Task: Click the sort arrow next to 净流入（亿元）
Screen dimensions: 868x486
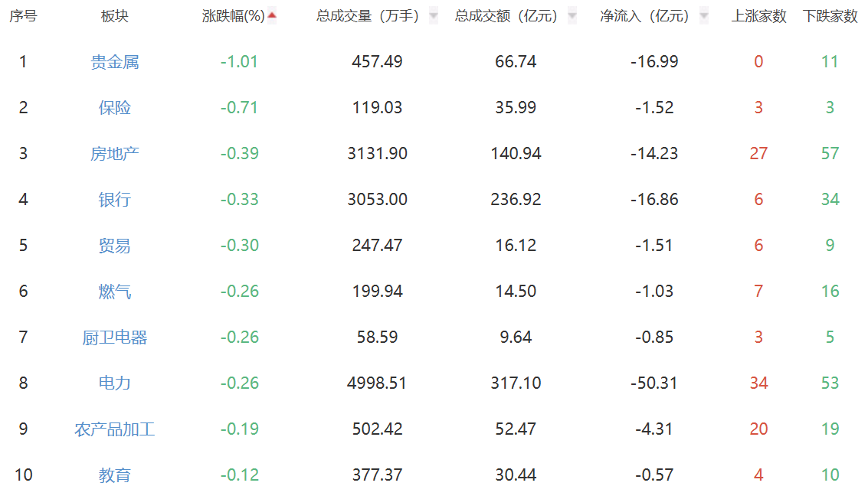Action: [703, 16]
